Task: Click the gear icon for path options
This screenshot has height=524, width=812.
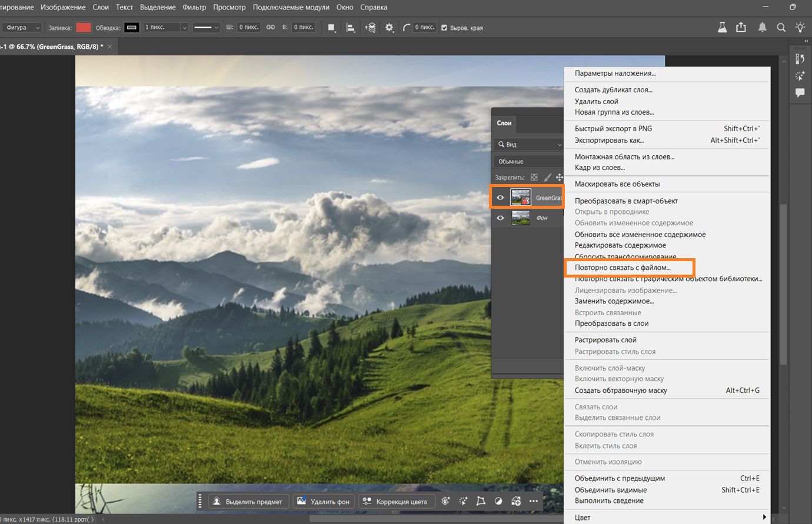Action: (x=389, y=28)
